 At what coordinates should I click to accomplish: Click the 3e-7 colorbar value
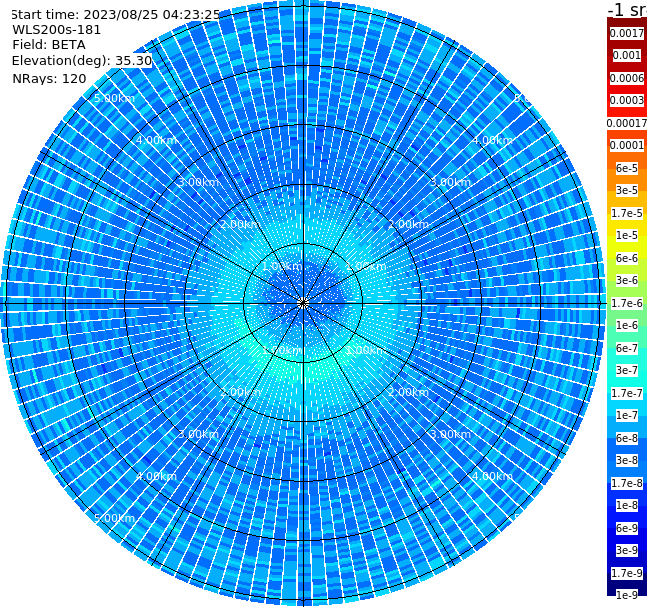click(627, 370)
